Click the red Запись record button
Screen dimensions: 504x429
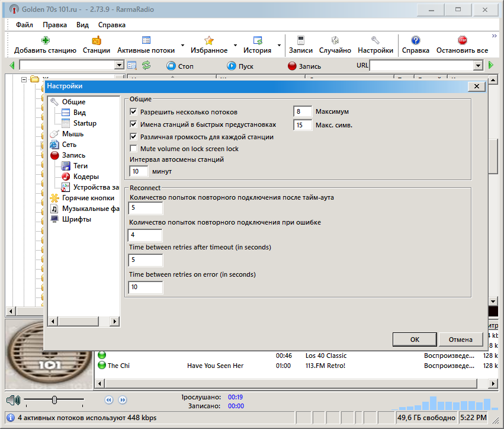pos(292,66)
